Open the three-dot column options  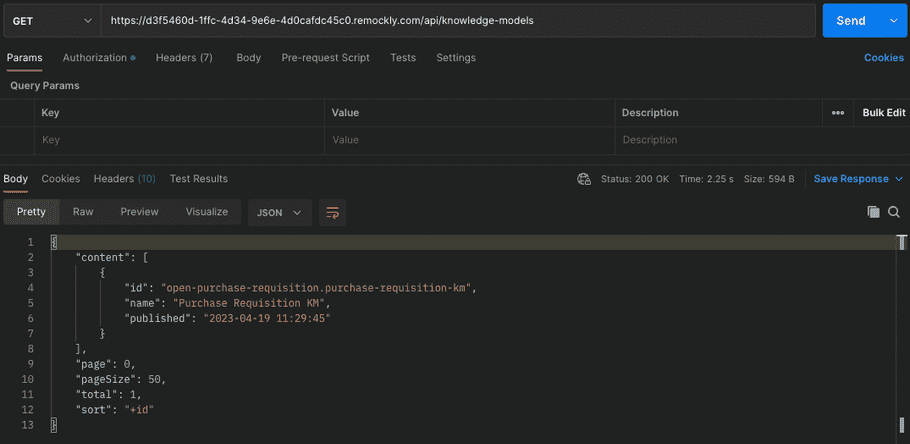coord(838,113)
